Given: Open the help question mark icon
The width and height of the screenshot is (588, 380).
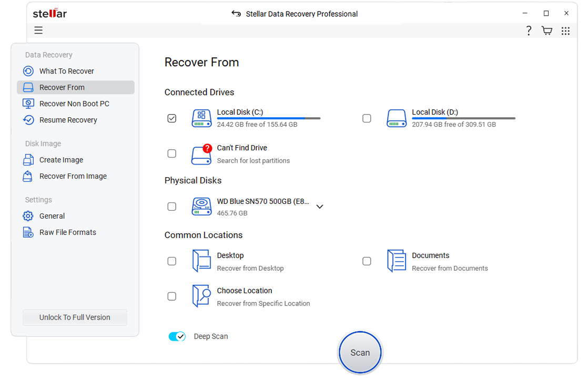Looking at the screenshot, I should [x=529, y=30].
